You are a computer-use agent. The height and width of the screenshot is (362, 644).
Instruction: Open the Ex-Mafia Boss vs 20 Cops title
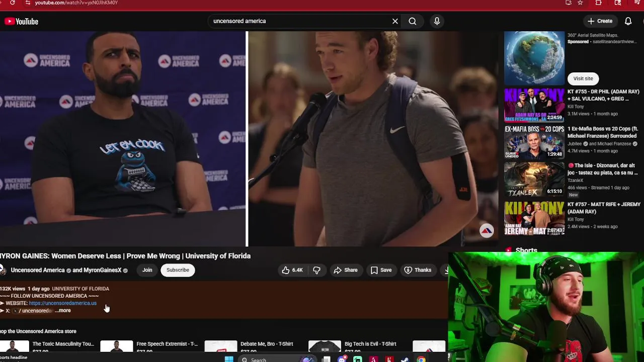(602, 132)
